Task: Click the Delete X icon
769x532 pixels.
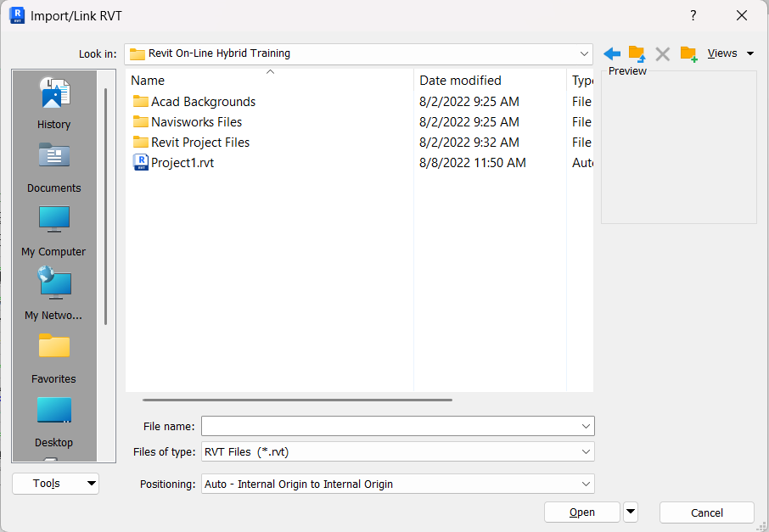Action: pos(663,54)
